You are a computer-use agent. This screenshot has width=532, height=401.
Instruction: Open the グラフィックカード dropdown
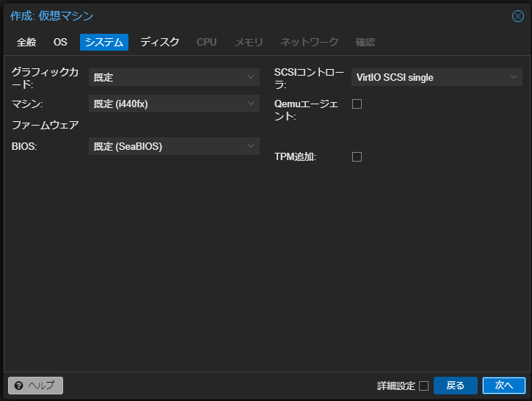[174, 77]
